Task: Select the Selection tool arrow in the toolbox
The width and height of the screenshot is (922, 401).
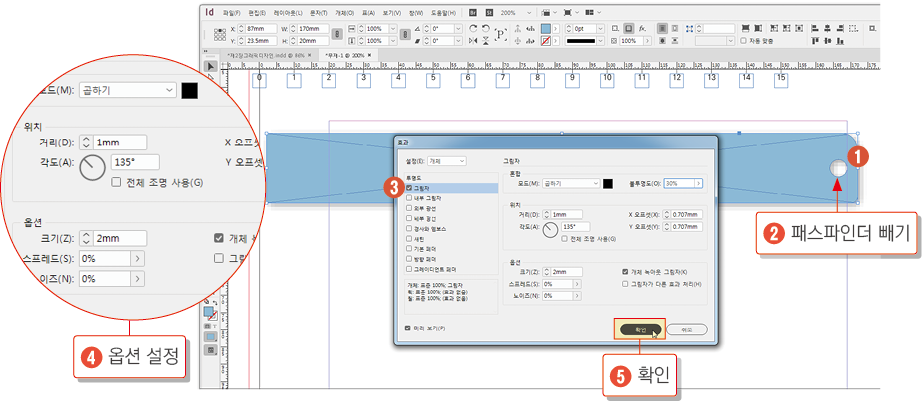Action: pyautogui.click(x=211, y=66)
